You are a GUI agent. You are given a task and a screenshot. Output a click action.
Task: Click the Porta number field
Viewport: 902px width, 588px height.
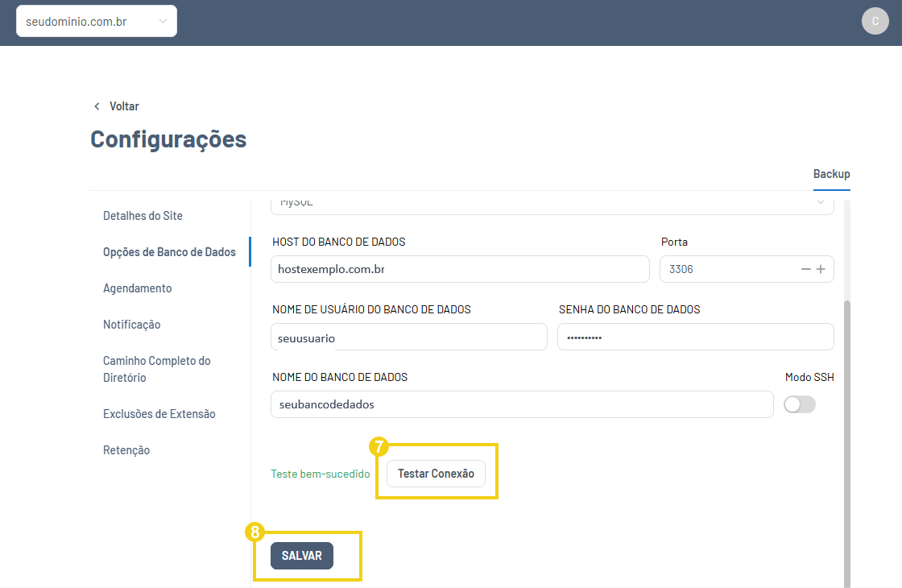747,269
